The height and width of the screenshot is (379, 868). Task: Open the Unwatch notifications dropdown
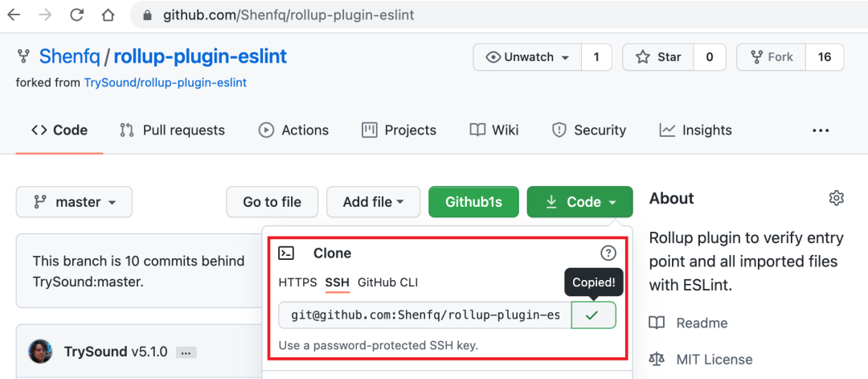coord(527,57)
